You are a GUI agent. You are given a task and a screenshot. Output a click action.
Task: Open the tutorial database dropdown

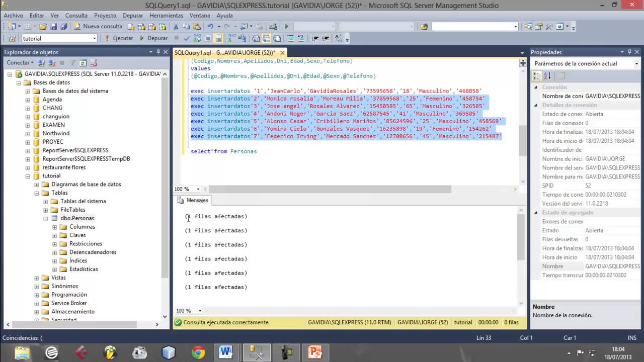tap(94, 38)
